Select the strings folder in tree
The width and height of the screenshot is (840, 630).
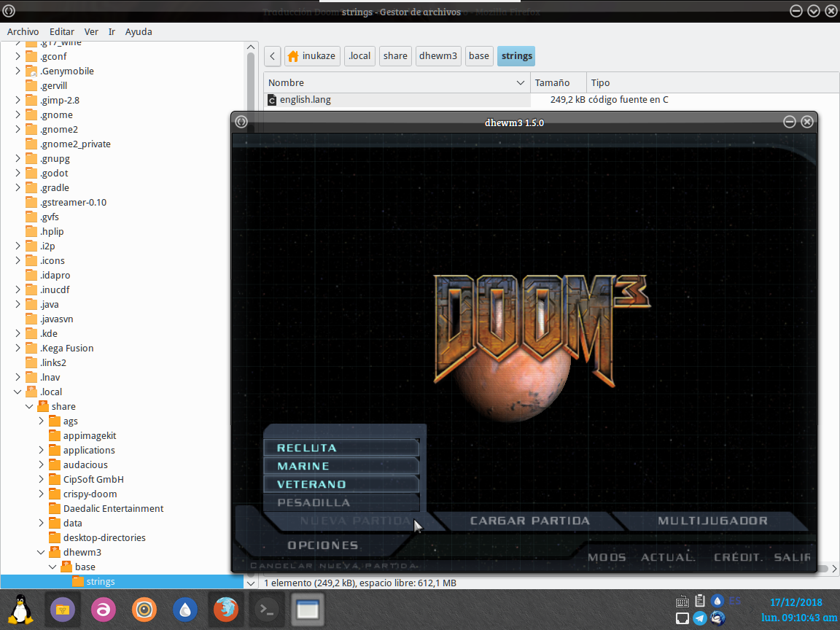click(122, 581)
